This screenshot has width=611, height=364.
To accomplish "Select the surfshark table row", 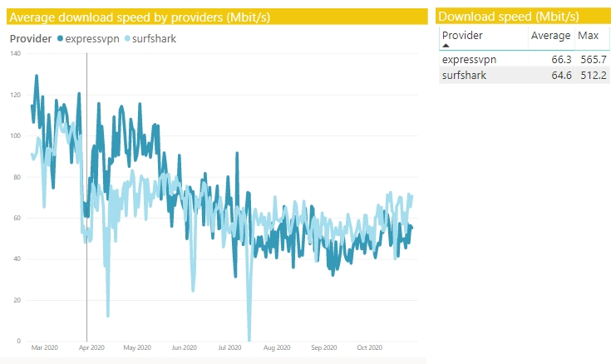I will click(525, 76).
